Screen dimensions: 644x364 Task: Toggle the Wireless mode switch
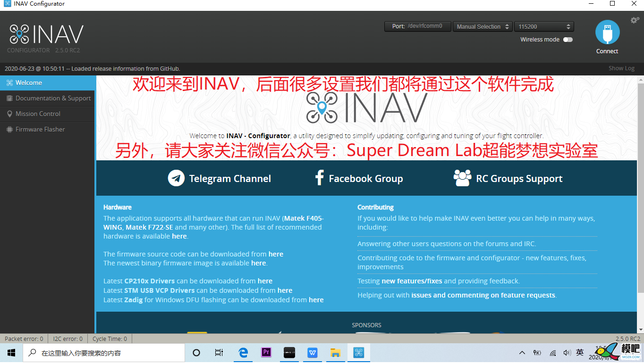[568, 40]
